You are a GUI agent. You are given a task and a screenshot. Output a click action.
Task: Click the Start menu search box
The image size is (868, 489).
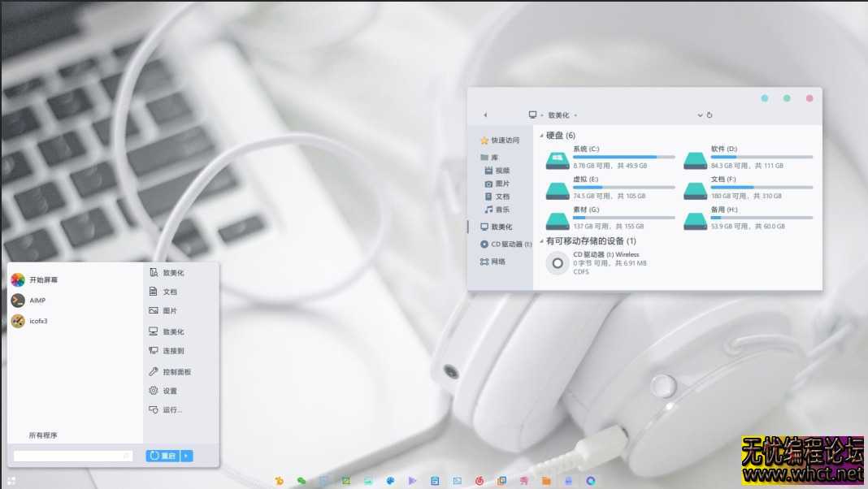point(73,455)
